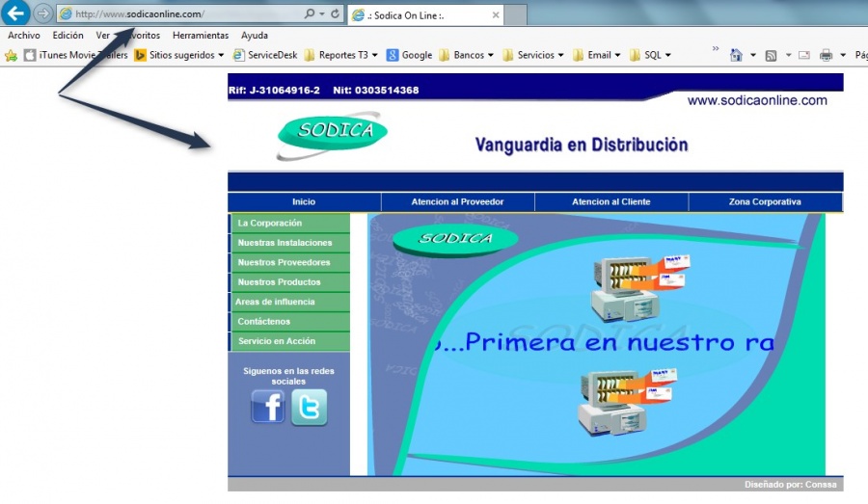Click the Sodica logo inside the banner
The image size is (868, 504).
455,239
